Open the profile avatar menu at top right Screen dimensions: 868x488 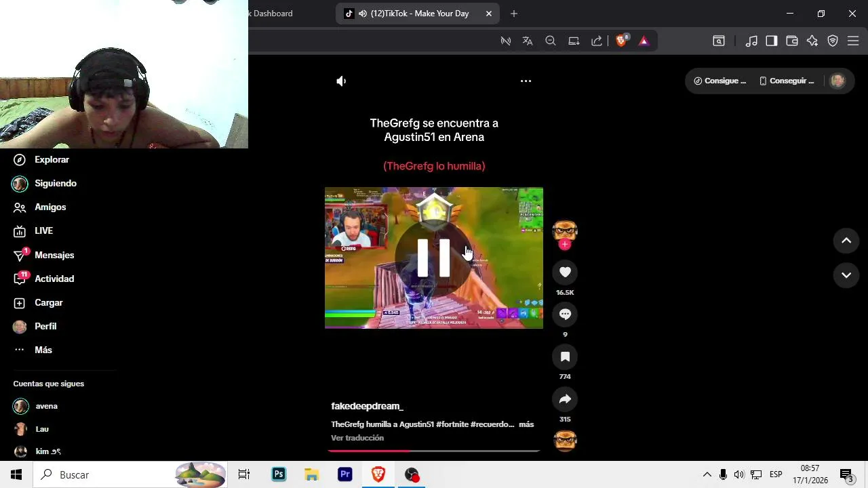click(837, 81)
